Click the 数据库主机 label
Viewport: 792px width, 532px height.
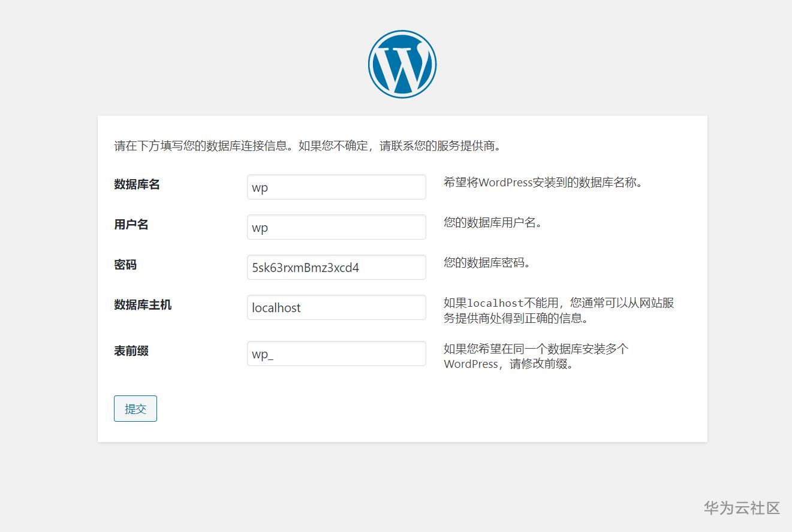(143, 305)
